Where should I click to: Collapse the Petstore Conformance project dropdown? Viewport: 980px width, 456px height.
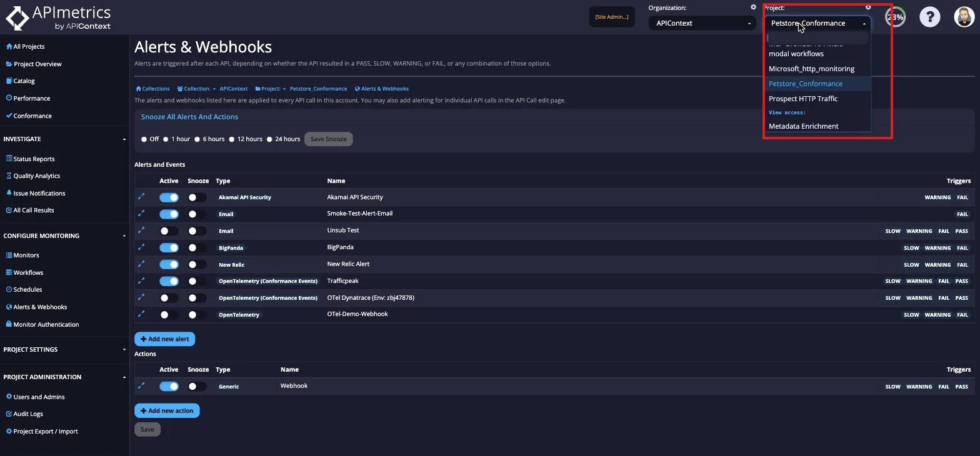pyautogui.click(x=817, y=23)
